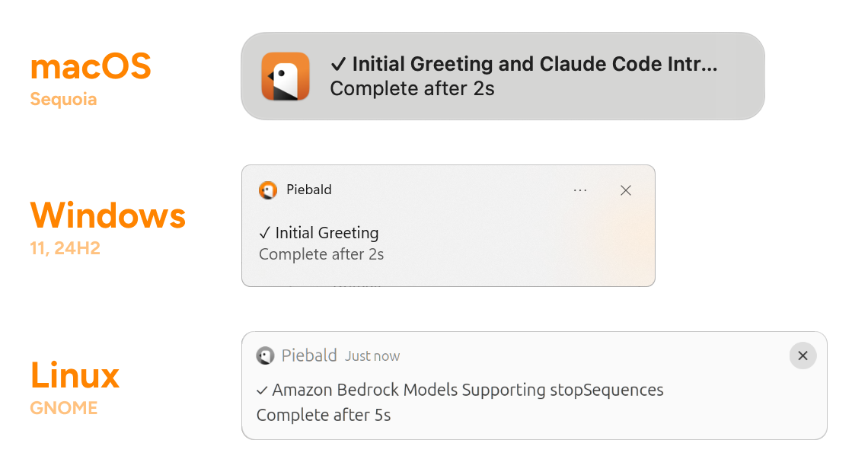Click the Piebald logo in the Linux notification
868x472 pixels.
[265, 356]
